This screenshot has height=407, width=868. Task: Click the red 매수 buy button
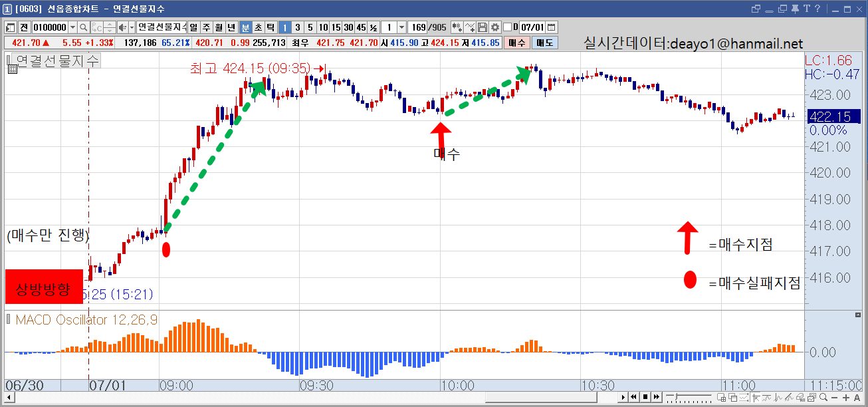516,43
